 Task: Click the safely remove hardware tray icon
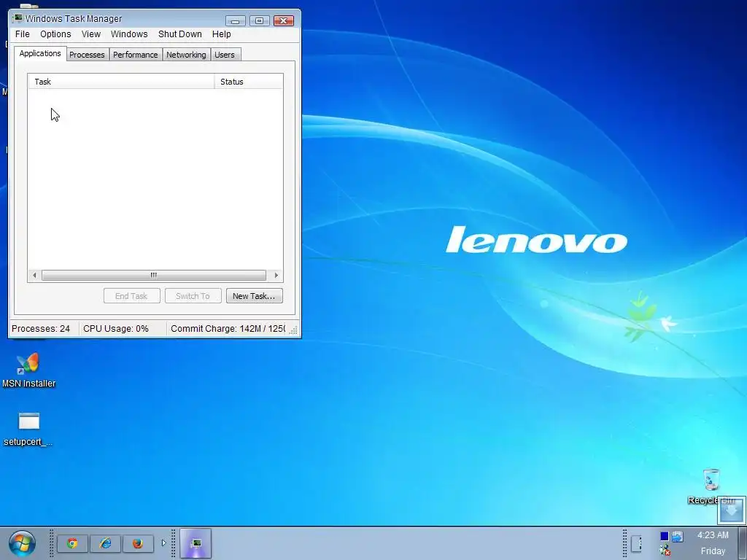pyautogui.click(x=678, y=536)
